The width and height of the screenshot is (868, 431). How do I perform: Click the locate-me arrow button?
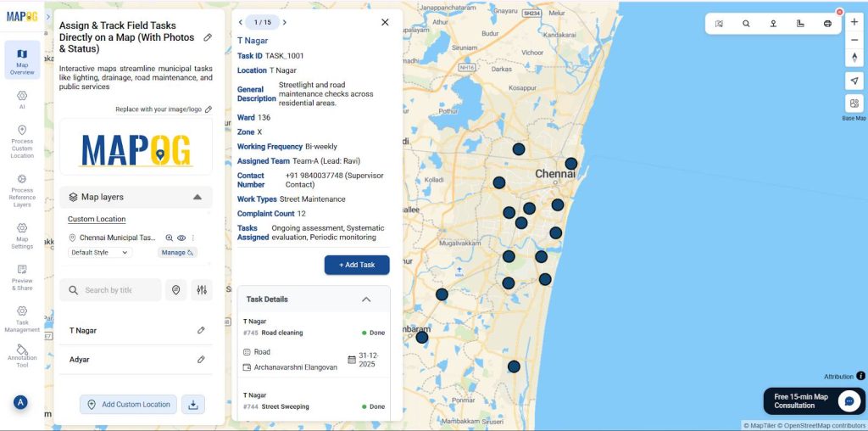click(x=854, y=81)
